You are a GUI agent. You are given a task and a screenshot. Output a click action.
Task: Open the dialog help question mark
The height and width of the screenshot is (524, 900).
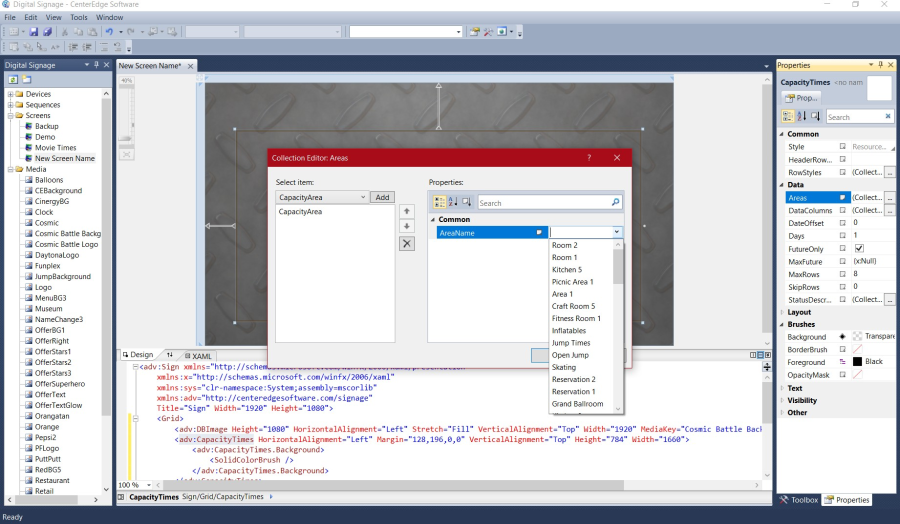pos(588,158)
